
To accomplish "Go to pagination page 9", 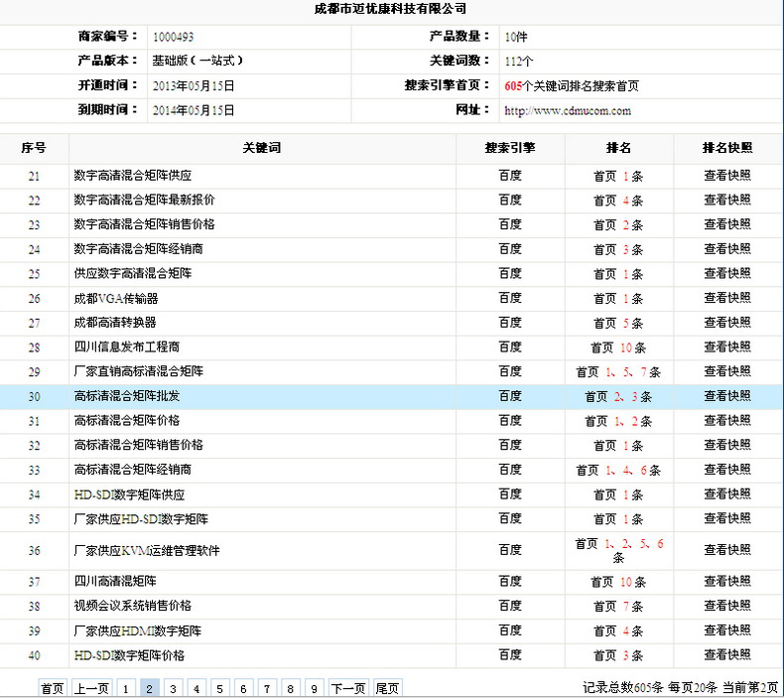I will [x=314, y=688].
